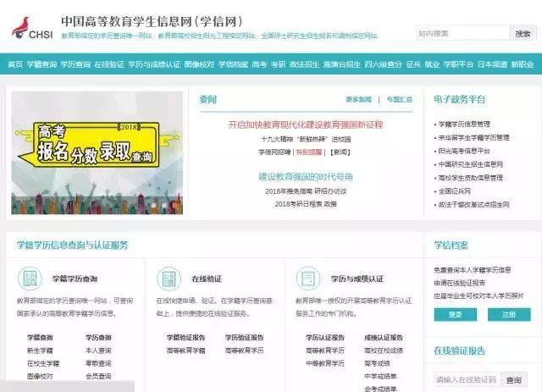
Task: Open the 四六级查分 nav item
Action: [x=383, y=64]
